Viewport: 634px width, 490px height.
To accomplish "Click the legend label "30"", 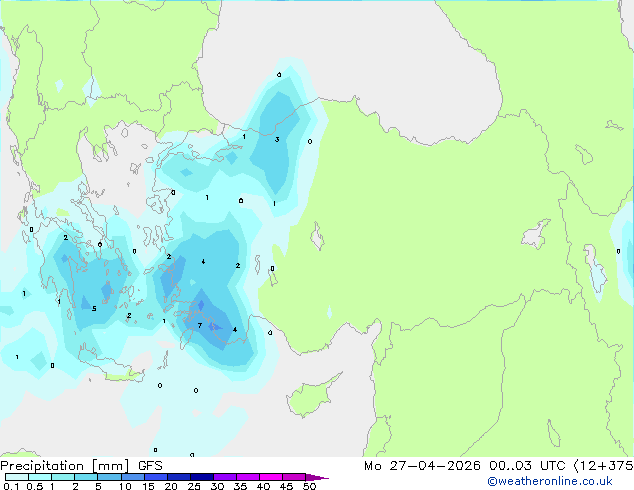I will tap(217, 486).
